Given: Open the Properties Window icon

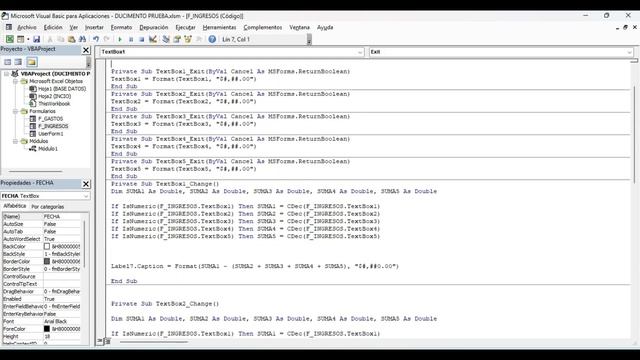Looking at the screenshot, I should [177, 39].
